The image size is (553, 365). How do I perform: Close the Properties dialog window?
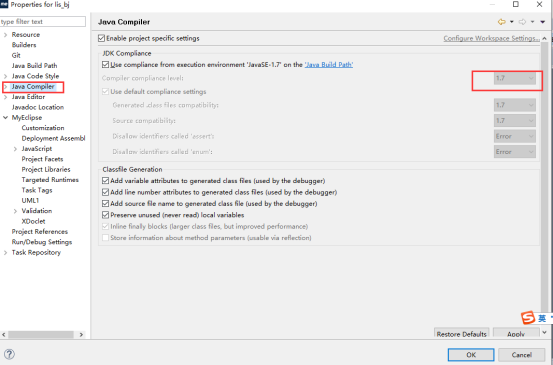tap(539, 4)
